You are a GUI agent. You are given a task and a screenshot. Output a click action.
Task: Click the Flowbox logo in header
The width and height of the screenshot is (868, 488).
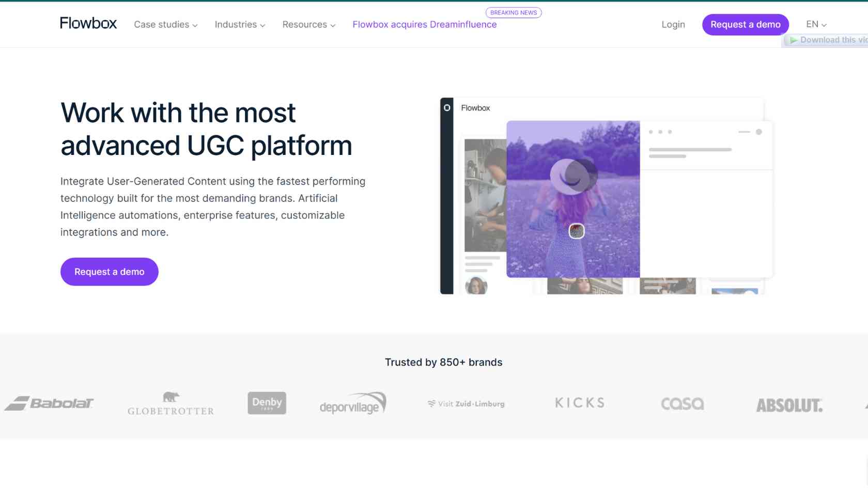[88, 23]
